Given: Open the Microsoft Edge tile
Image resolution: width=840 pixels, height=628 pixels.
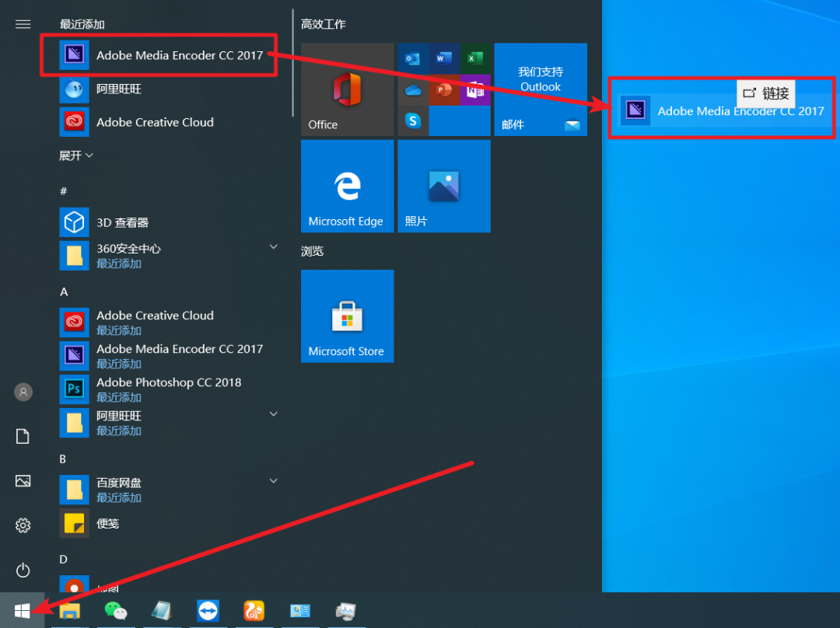Looking at the screenshot, I should [x=347, y=187].
